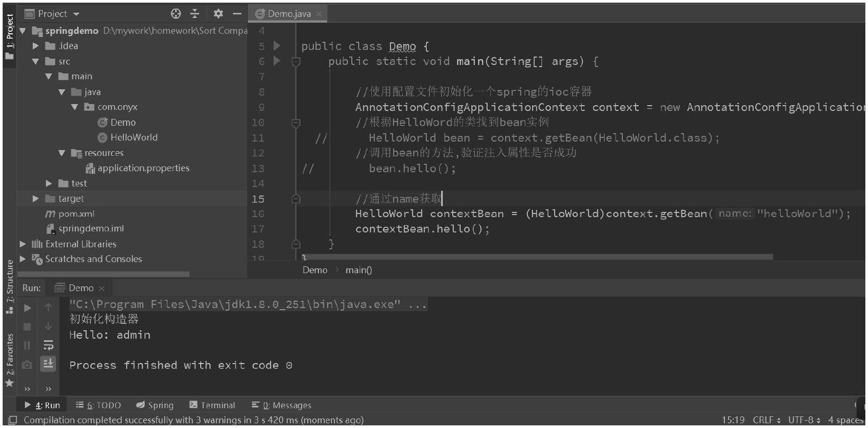Click the 15:19 cursor position indicator
Screen dimensions: 868x428
coord(733,420)
